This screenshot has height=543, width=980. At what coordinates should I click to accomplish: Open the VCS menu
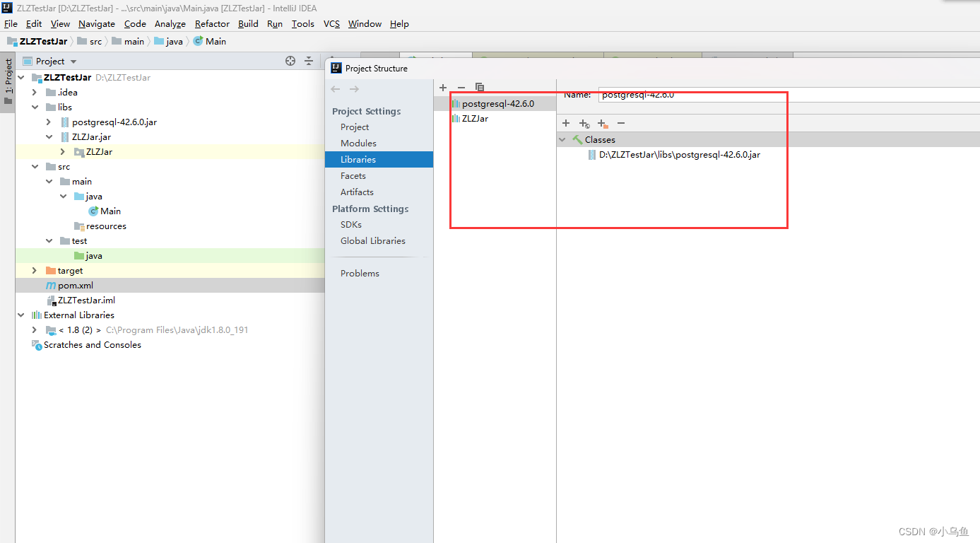(331, 23)
